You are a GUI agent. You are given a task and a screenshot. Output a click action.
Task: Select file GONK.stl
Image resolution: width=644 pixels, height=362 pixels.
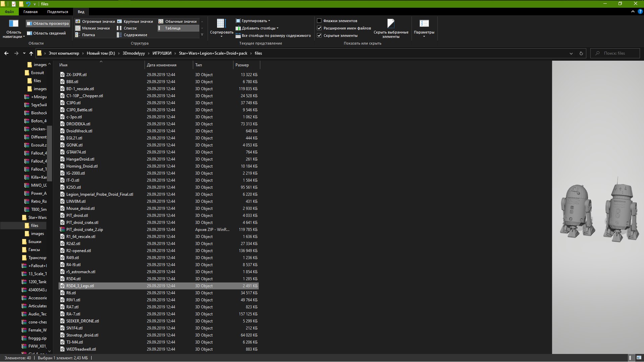tap(159, 145)
